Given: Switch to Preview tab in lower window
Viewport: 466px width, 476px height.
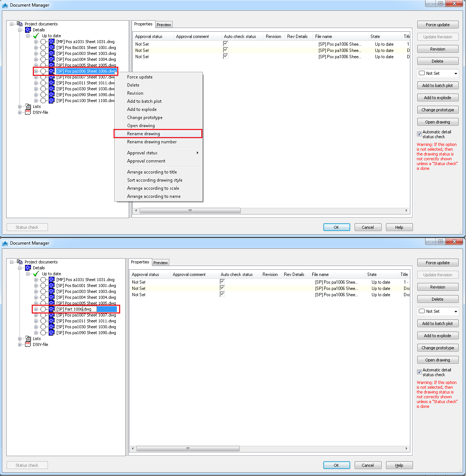Looking at the screenshot, I should point(160,263).
